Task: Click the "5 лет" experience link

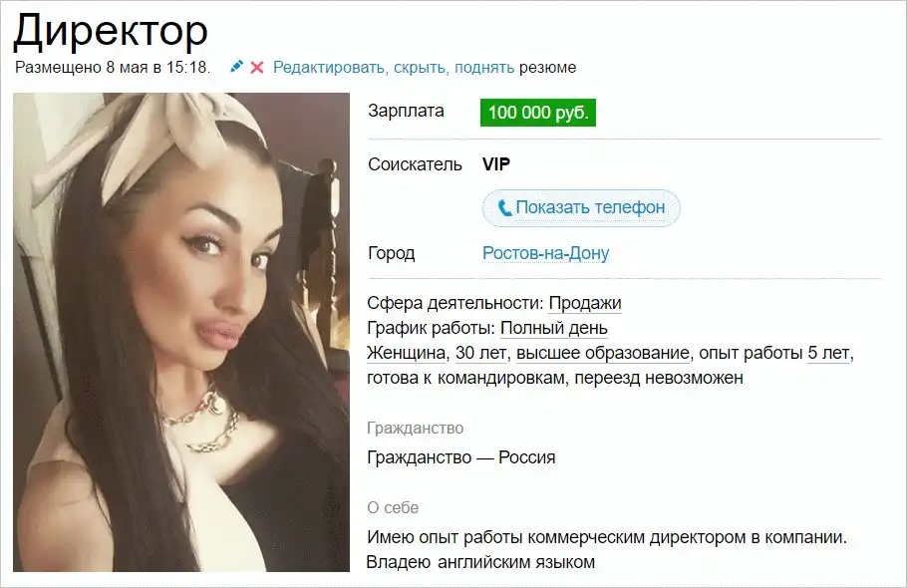Action: point(828,353)
